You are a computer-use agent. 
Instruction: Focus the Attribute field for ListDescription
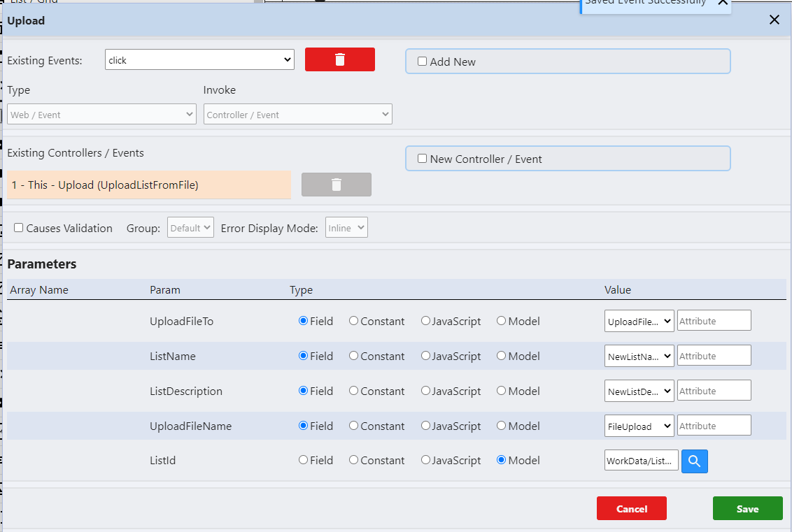[x=714, y=390]
